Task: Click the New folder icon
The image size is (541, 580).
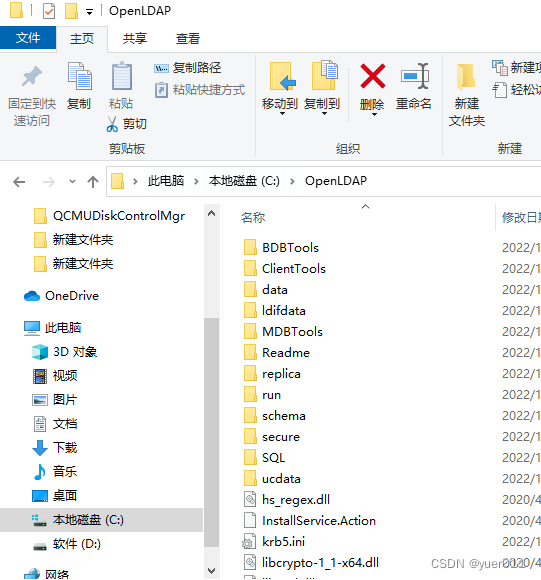Action: coord(466,77)
